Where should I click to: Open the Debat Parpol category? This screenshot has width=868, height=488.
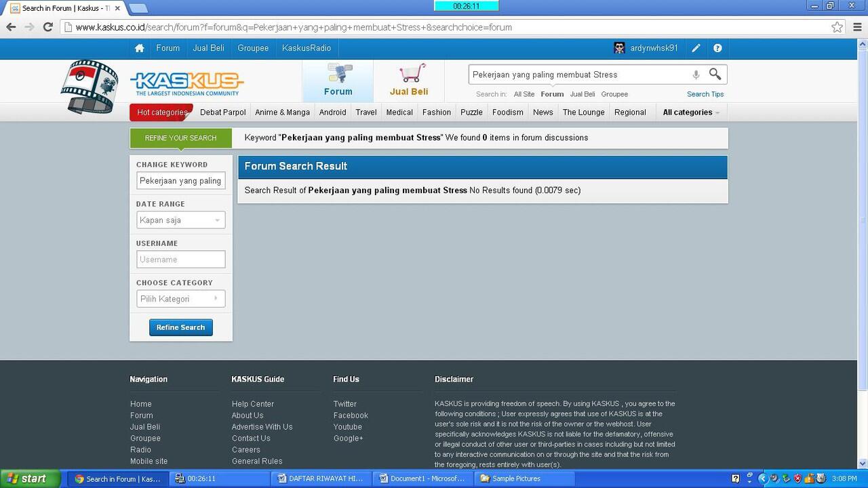[x=222, y=113]
